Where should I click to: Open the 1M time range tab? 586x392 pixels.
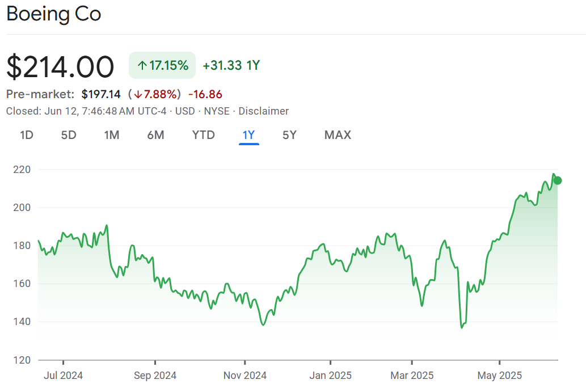[112, 135]
